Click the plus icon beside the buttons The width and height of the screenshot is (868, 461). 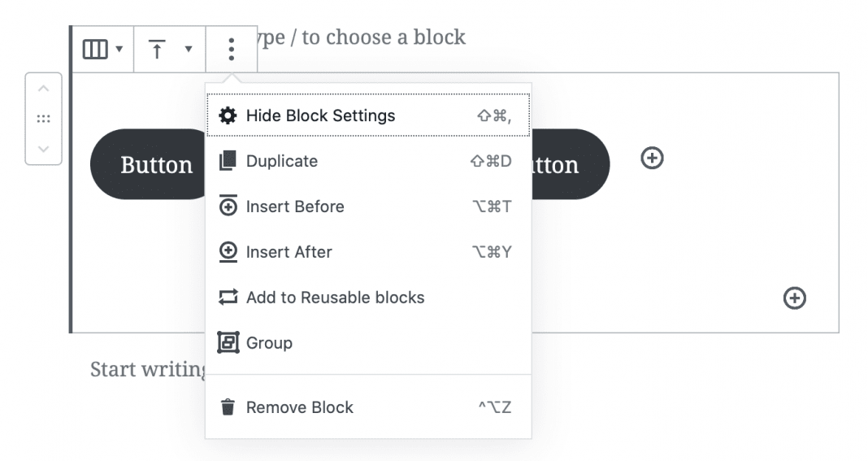click(x=652, y=158)
